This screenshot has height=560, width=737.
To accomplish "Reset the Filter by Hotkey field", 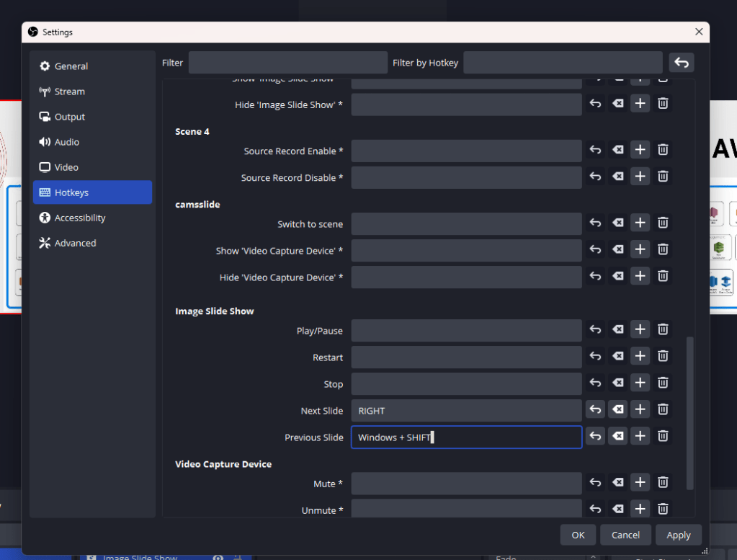I will [681, 63].
